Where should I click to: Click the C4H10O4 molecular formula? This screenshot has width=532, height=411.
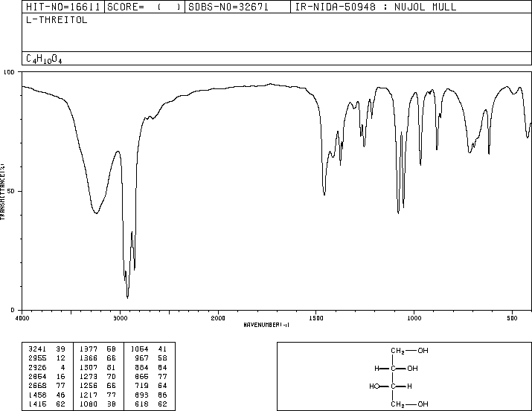(44, 59)
